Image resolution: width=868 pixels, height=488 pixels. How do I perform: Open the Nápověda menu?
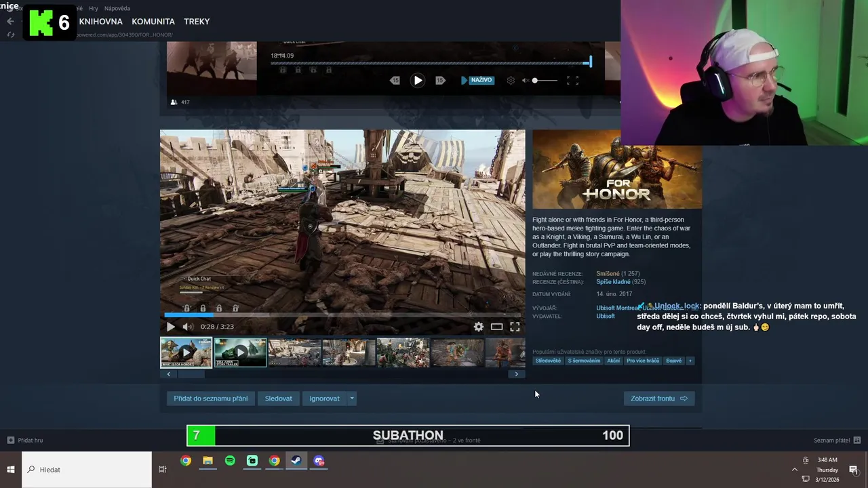pos(117,9)
